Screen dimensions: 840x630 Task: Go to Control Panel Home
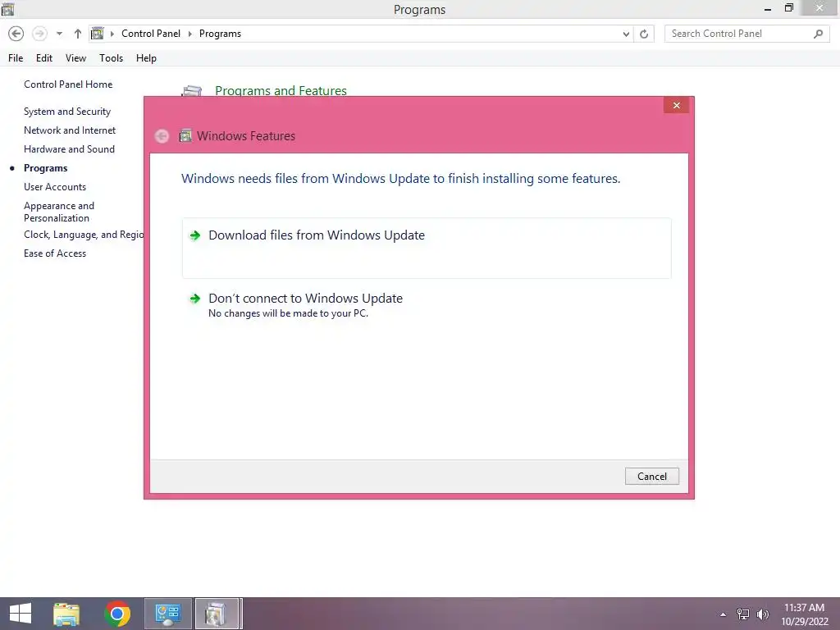click(68, 84)
